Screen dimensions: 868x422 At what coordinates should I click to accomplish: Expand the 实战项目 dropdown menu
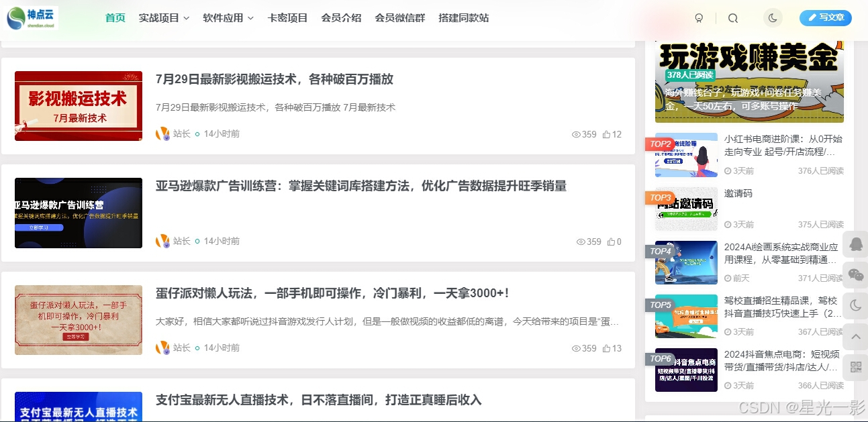tap(164, 18)
